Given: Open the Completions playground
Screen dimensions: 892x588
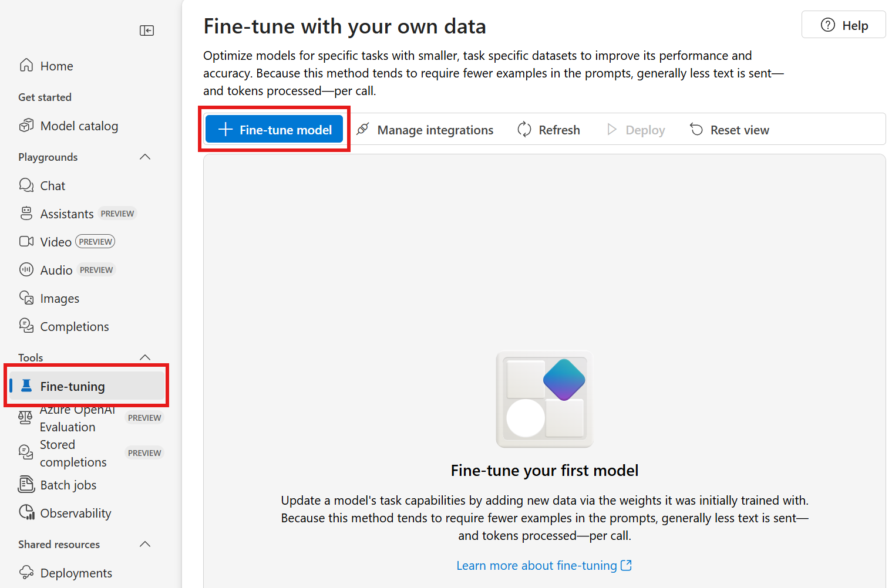Looking at the screenshot, I should [74, 327].
